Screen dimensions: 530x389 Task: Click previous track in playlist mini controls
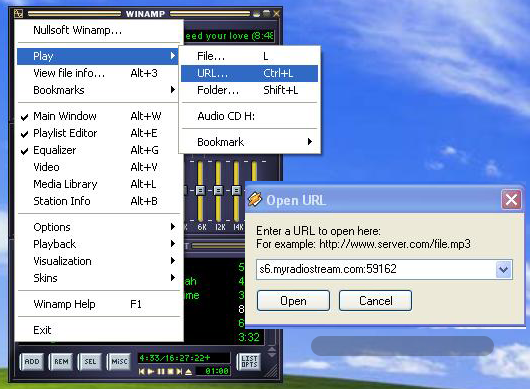click(142, 371)
